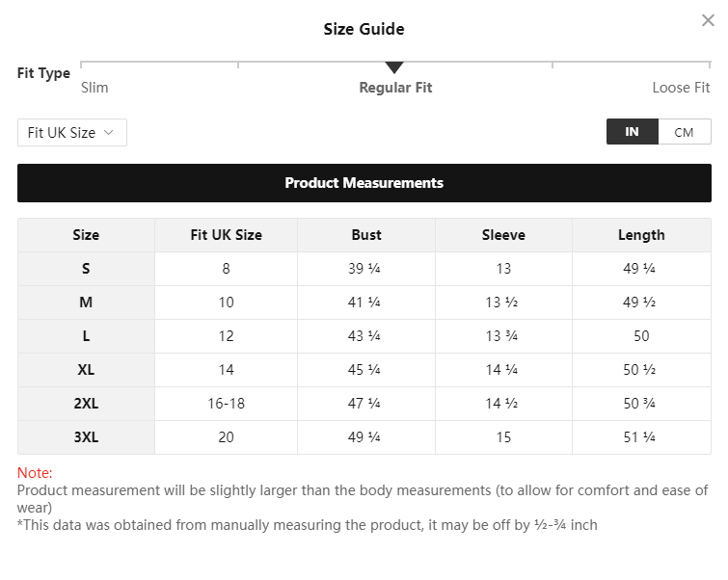
Task: Click the Loose Fit label
Action: (681, 88)
